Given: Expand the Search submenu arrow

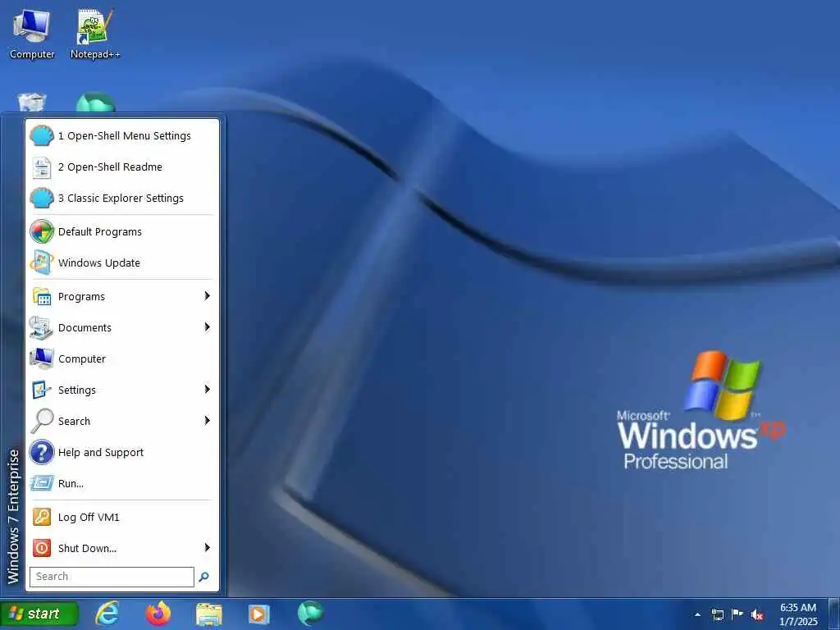Looking at the screenshot, I should tap(208, 421).
